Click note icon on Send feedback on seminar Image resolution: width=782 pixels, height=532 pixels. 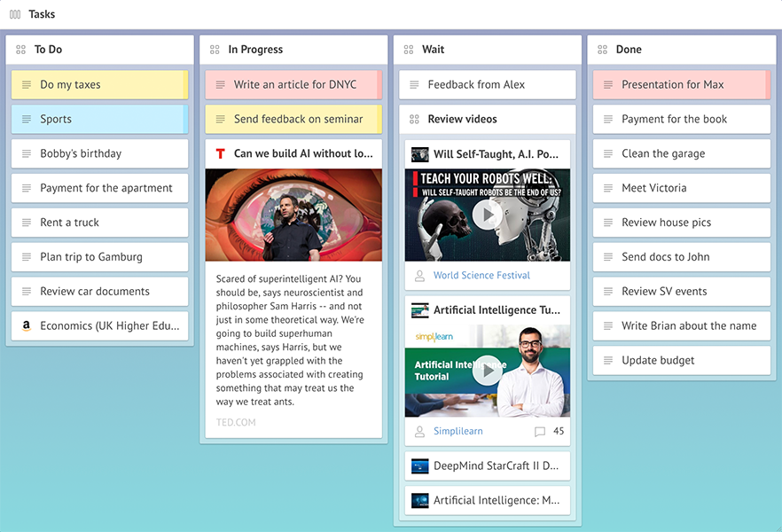[x=221, y=119]
